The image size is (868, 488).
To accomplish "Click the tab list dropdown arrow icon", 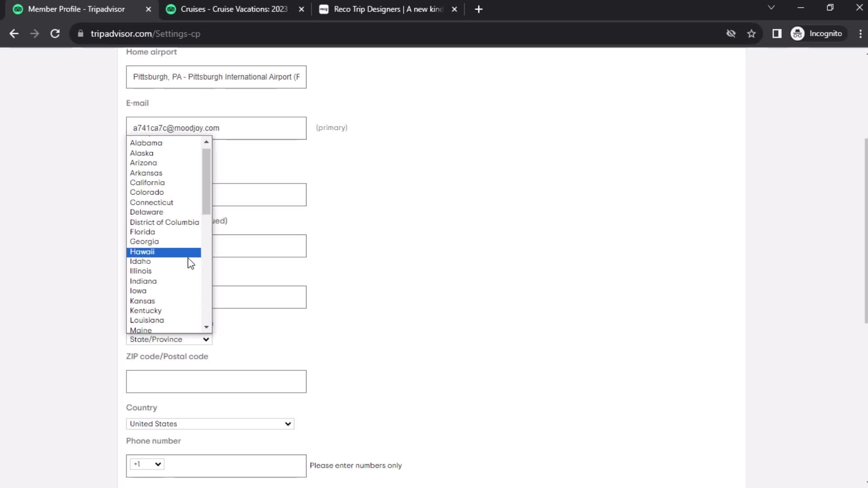I will (771, 8).
